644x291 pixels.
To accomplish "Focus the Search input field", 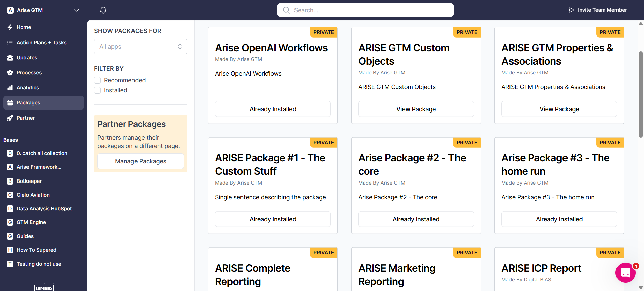I will pos(366,10).
